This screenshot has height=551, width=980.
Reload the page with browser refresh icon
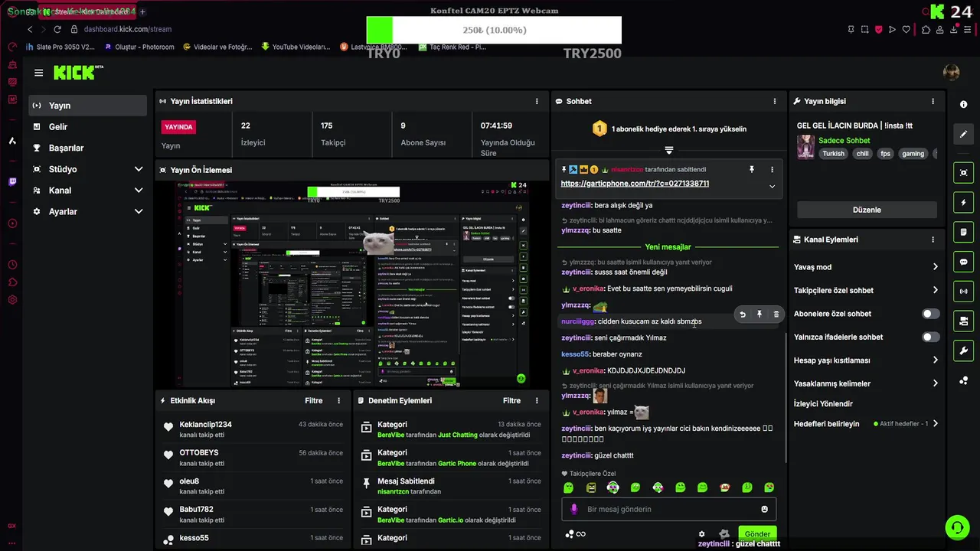[x=57, y=29]
